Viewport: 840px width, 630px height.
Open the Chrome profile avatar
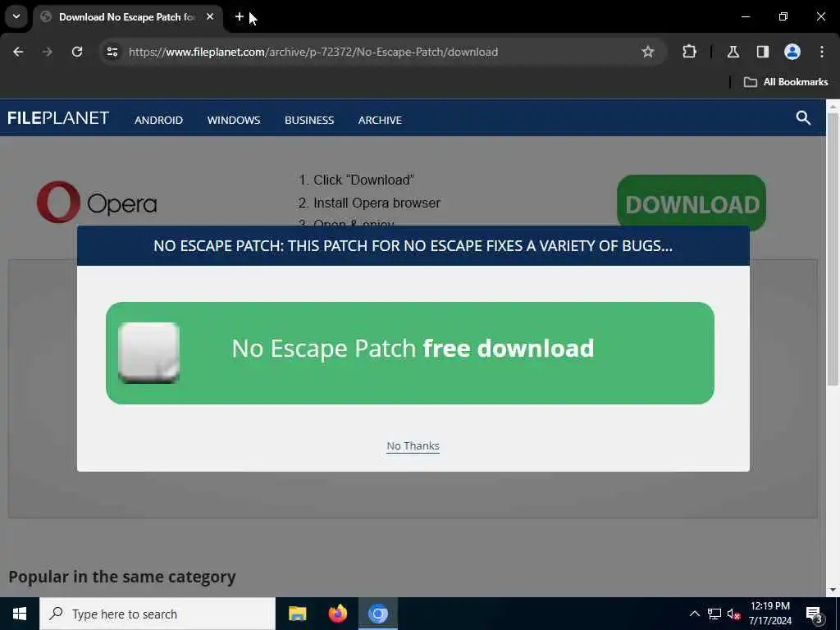792,52
